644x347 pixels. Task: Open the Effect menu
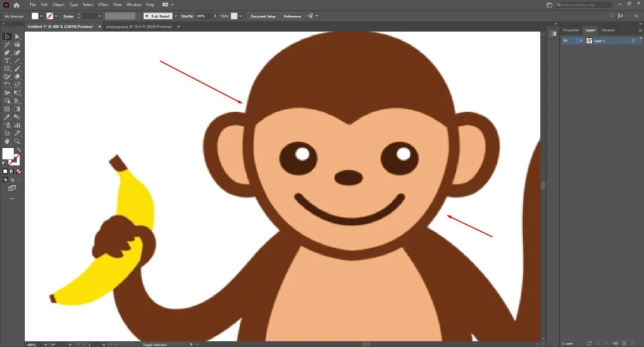coord(103,5)
